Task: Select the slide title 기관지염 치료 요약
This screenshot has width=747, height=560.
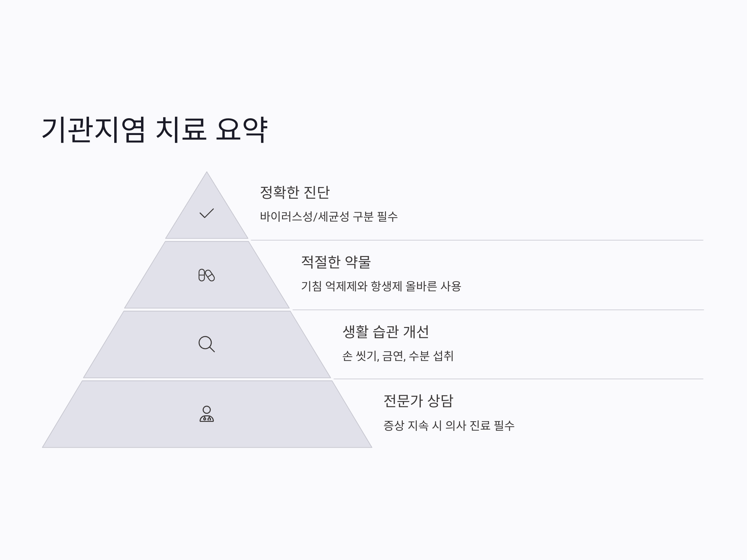Action: (x=155, y=130)
